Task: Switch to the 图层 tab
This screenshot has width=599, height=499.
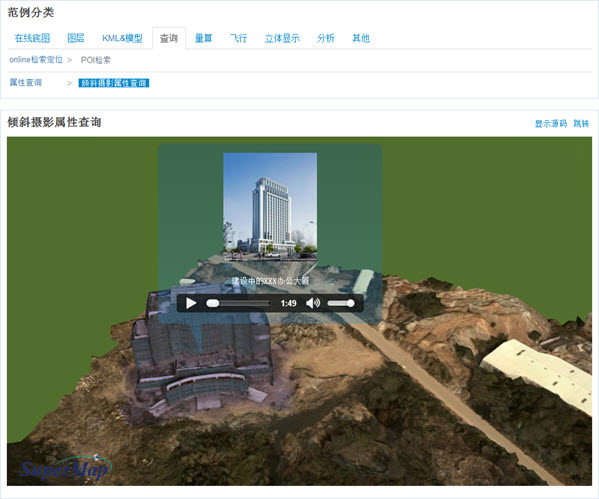Action: click(x=76, y=38)
